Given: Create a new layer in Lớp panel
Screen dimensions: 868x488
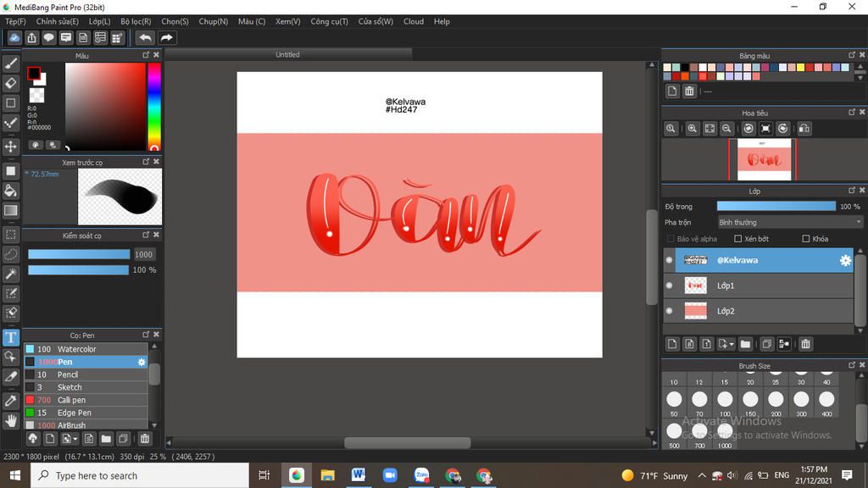Looking at the screenshot, I should (672, 344).
